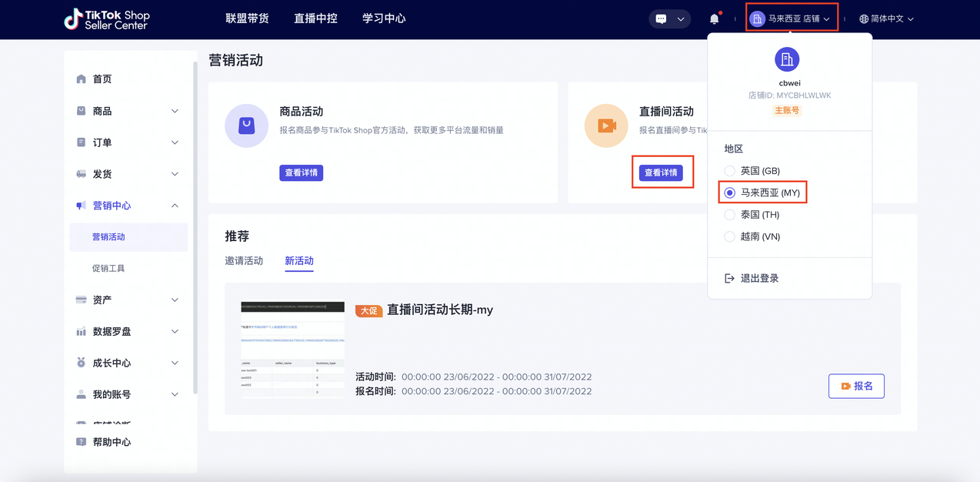980x482 pixels.
Task: Click the 商品活动 shopping bag icon
Action: click(247, 126)
